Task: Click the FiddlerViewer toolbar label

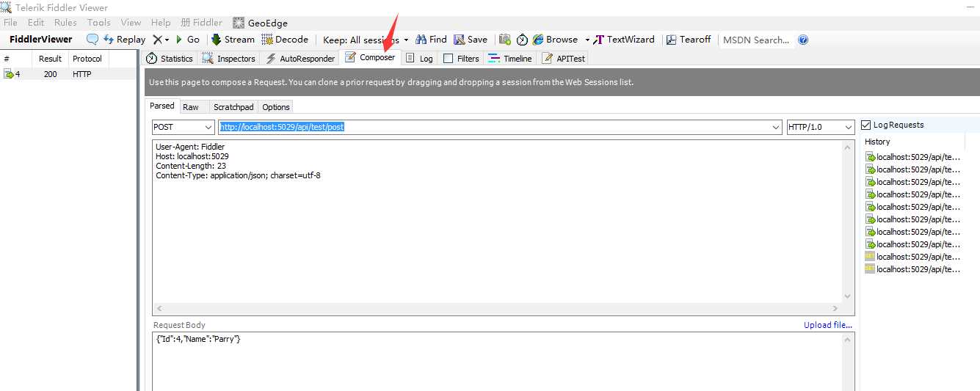Action: 41,40
